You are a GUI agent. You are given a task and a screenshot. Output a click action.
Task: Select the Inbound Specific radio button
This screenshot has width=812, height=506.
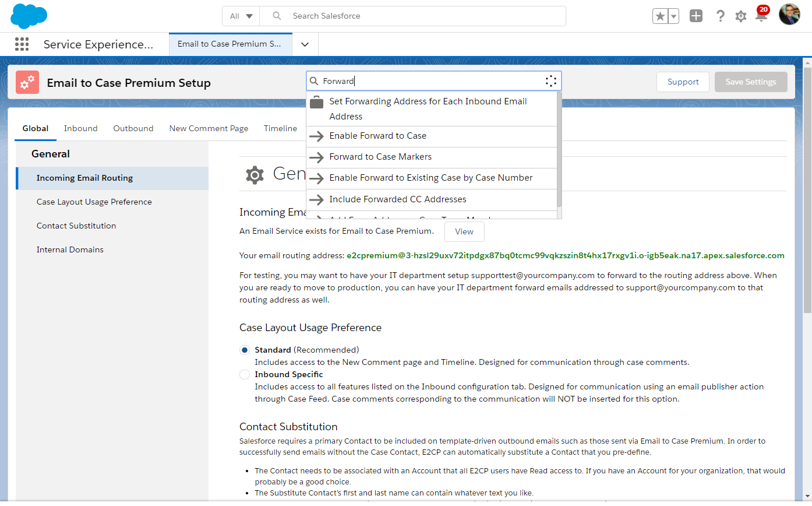coord(245,375)
